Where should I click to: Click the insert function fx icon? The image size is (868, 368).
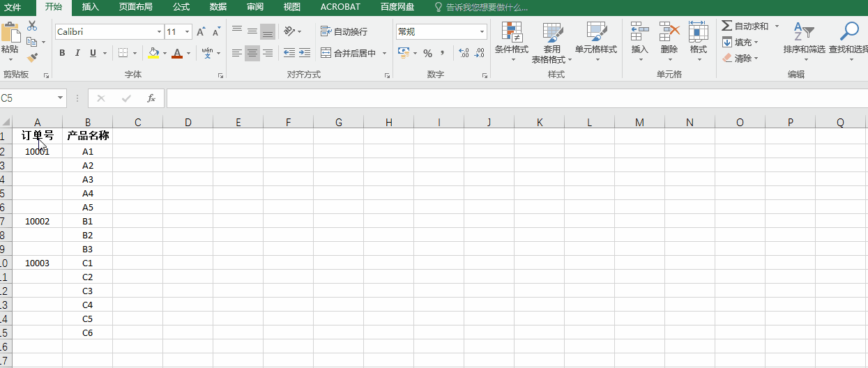[x=151, y=98]
